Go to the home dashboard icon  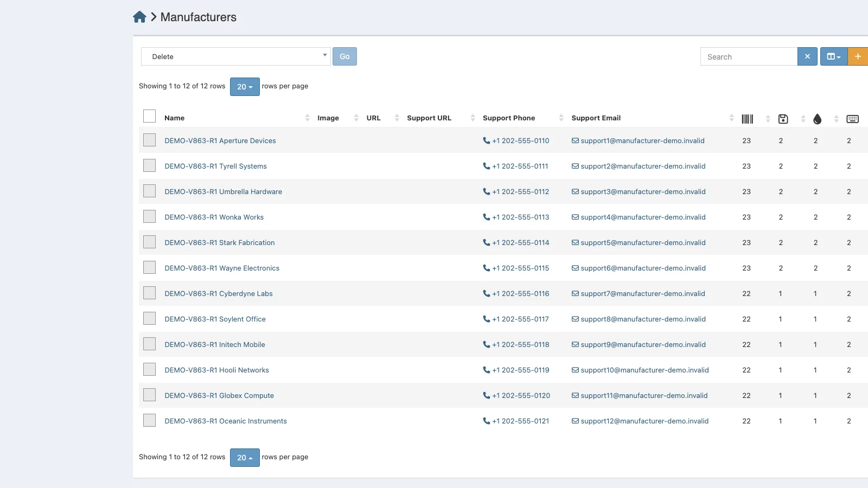pyautogui.click(x=139, y=17)
